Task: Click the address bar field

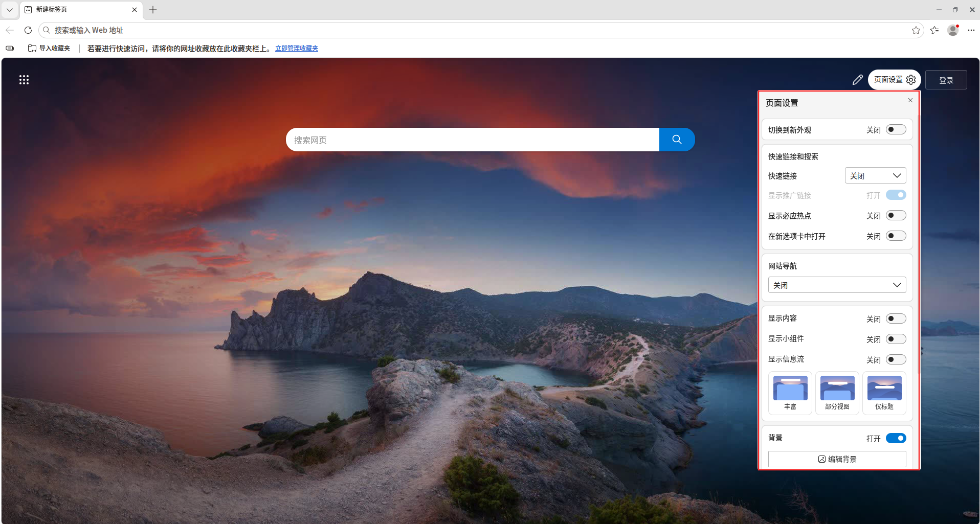Action: click(481, 30)
